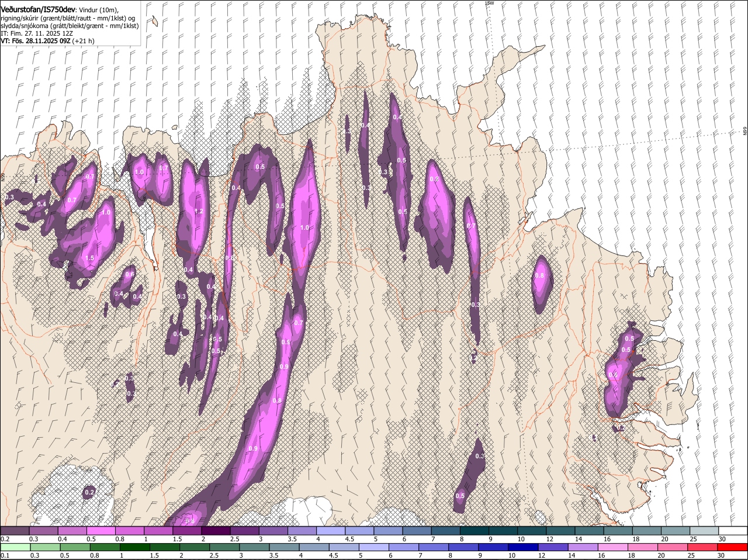Click the 0.2 label in the upper legend
This screenshot has height=560, width=748.
pyautogui.click(x=5, y=539)
